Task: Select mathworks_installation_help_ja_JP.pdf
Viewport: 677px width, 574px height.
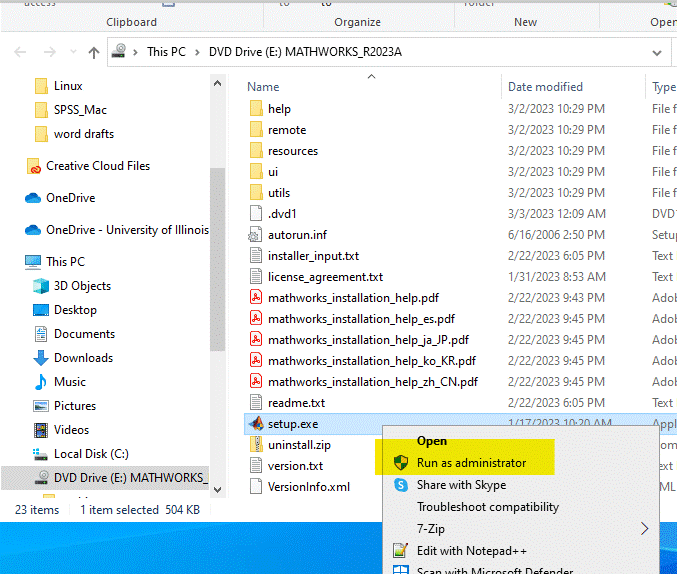Action: click(359, 340)
